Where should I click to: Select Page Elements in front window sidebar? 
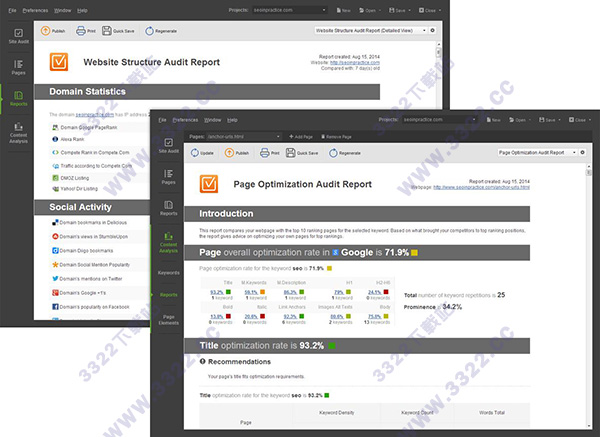tap(168, 320)
